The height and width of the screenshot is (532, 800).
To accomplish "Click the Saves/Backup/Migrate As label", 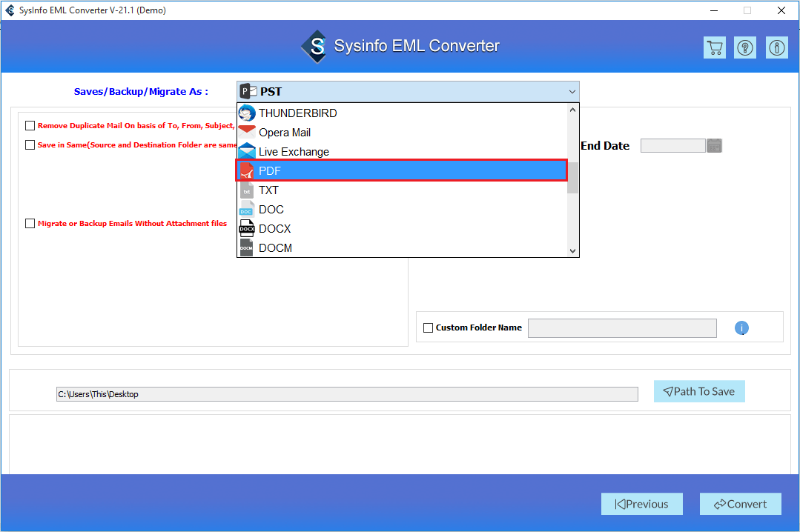I will click(141, 92).
